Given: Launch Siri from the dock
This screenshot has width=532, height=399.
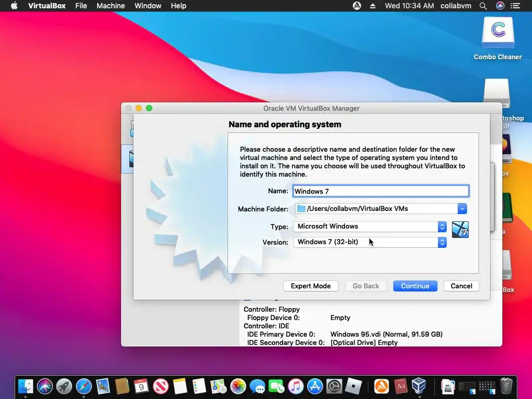Looking at the screenshot, I should pos(45,386).
